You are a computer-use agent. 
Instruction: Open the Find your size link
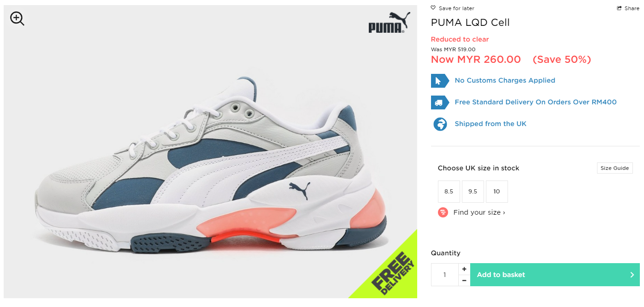pos(479,212)
